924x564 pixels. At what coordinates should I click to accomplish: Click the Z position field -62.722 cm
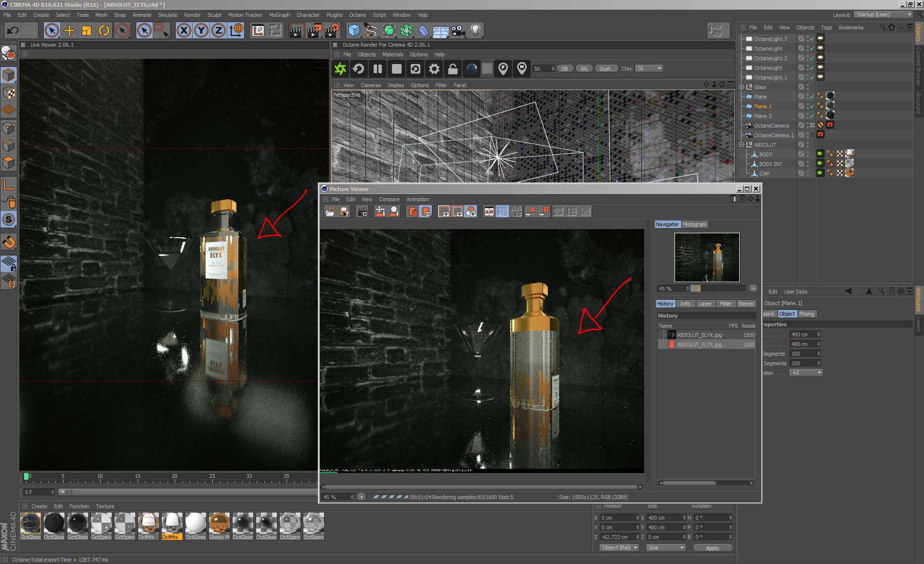(618, 537)
